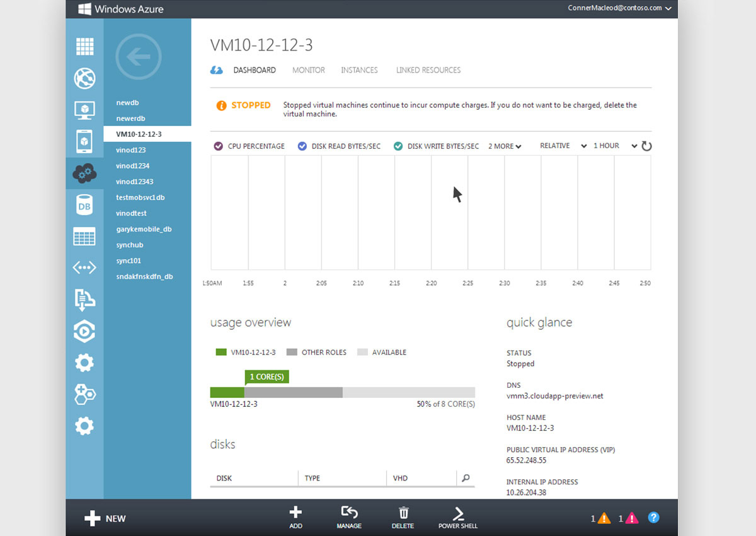Open the quick start cloud-lightning icon
Screen dimensions: 756x536
coord(216,71)
